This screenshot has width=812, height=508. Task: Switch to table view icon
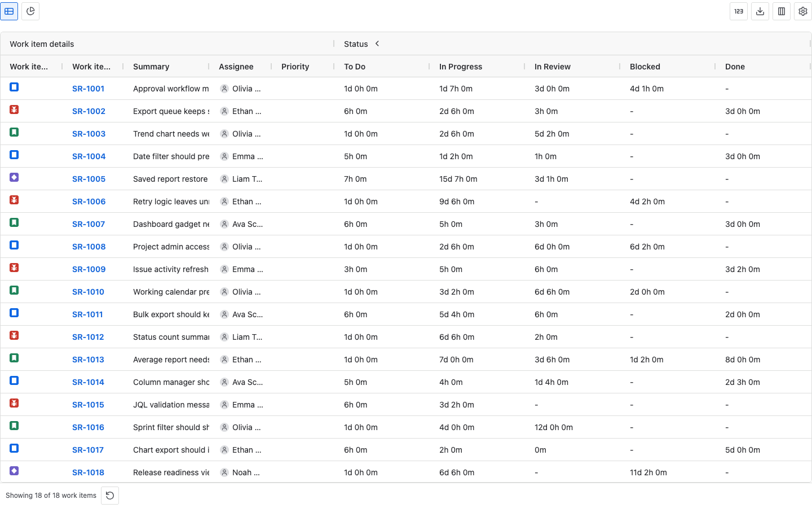9,11
